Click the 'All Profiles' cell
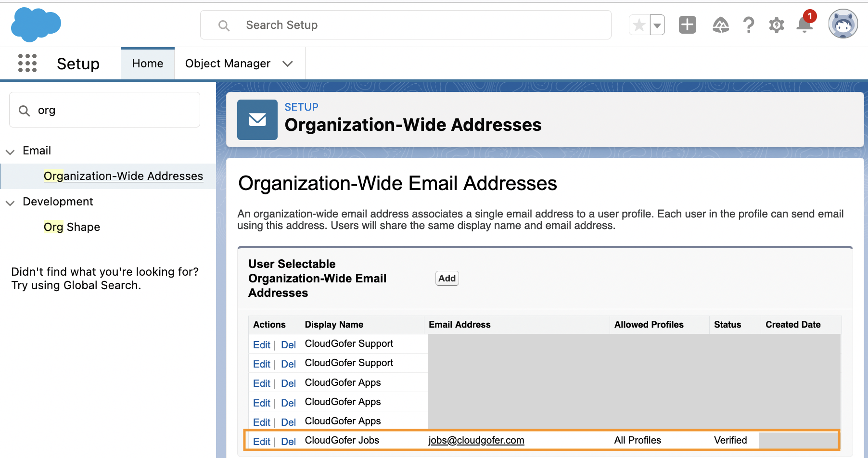Screen dimensions: 868x458 638,440
